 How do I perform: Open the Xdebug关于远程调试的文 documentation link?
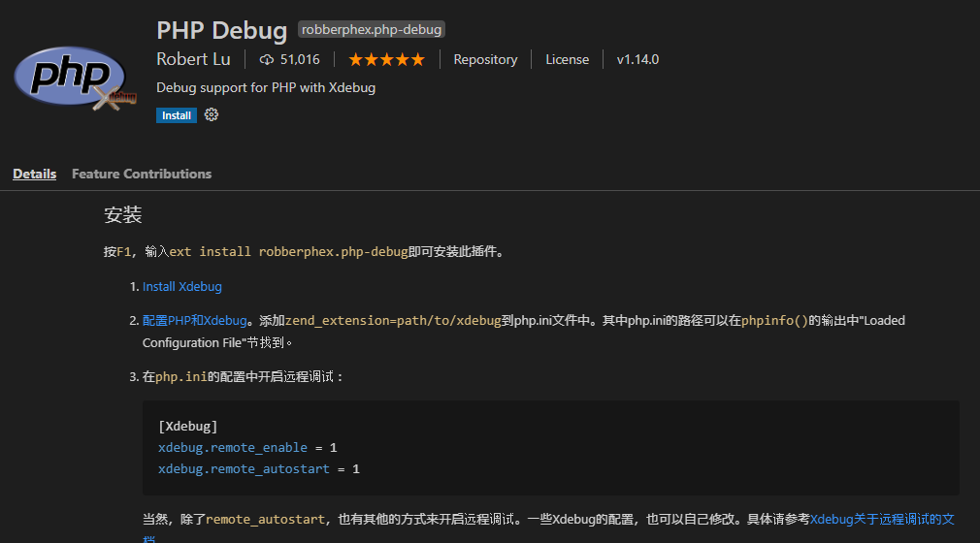[882, 520]
